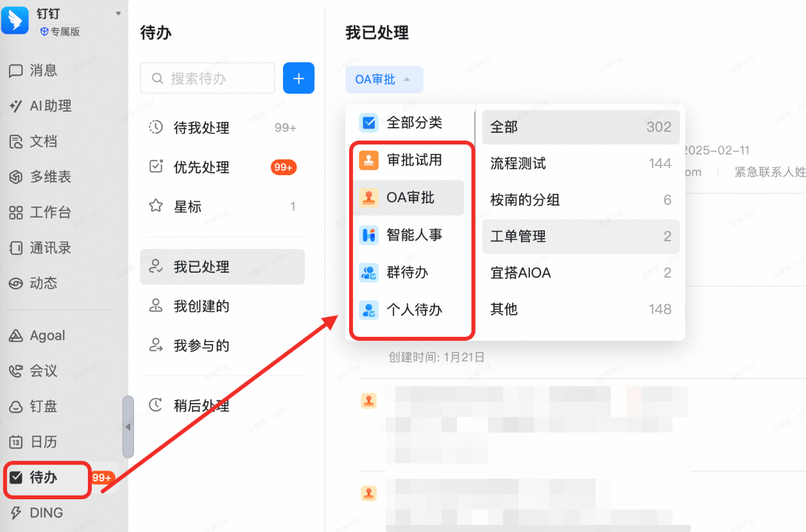
Task: Click the blue plus add-todo button
Action: coord(298,78)
